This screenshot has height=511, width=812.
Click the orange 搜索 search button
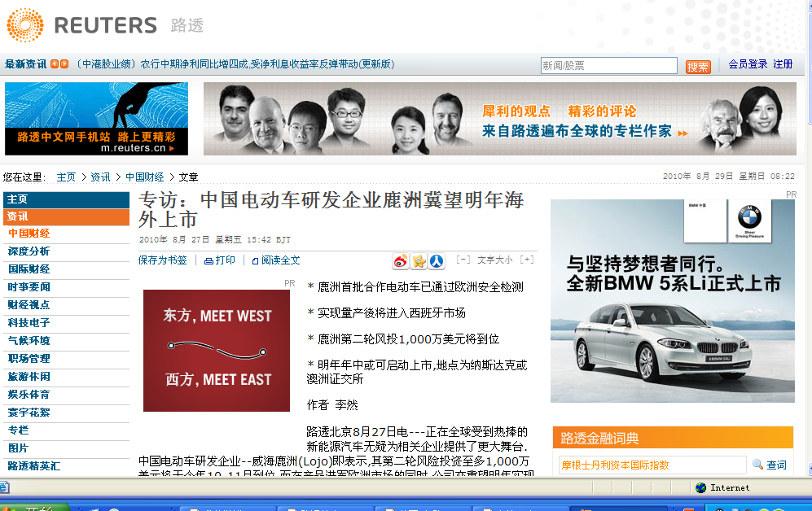(x=698, y=67)
